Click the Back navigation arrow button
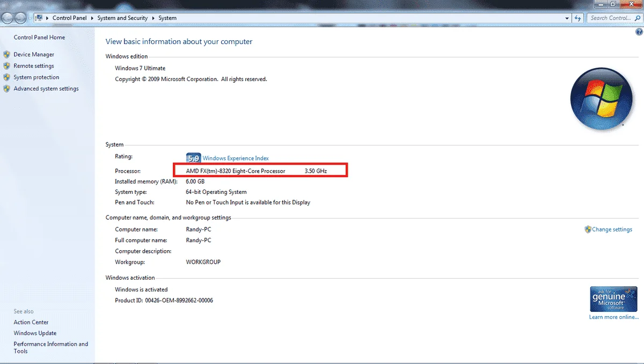Image resolution: width=644 pixels, height=364 pixels. 6,18
